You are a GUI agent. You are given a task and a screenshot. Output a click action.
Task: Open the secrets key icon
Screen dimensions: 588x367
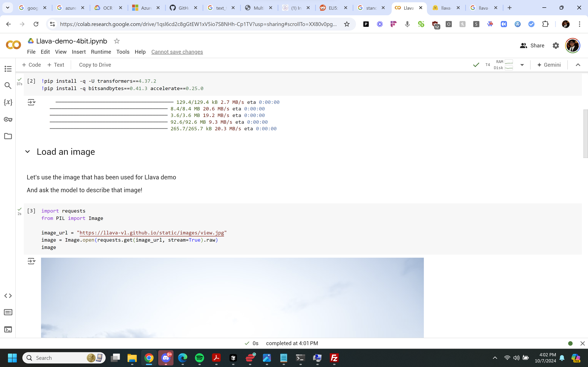[x=8, y=119]
